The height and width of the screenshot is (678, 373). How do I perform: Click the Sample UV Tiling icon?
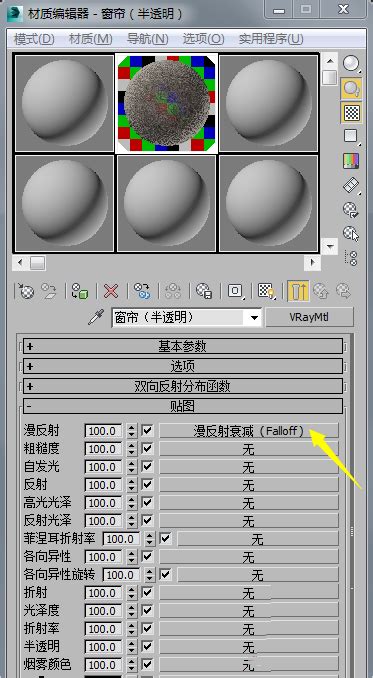352,136
